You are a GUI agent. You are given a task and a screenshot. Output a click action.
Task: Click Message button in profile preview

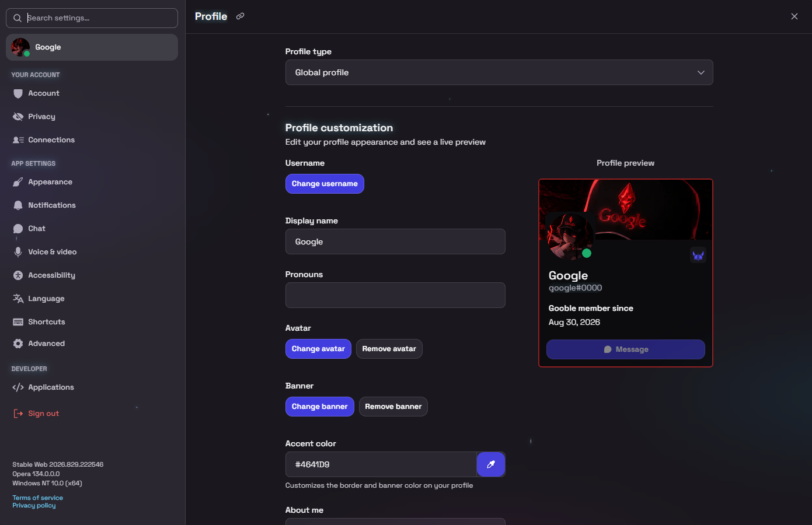tap(626, 349)
